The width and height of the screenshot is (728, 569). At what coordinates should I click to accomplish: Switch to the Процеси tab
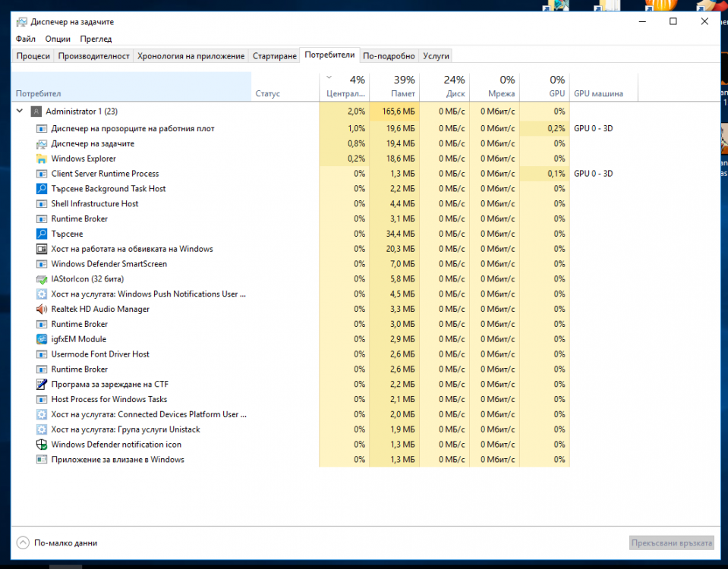(33, 56)
